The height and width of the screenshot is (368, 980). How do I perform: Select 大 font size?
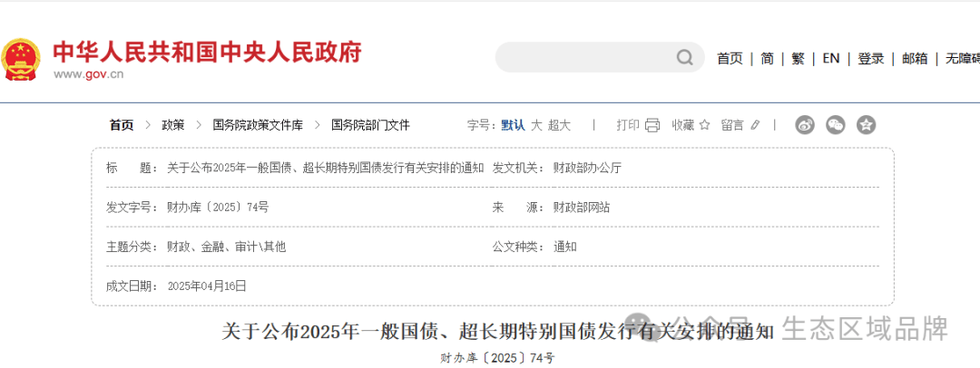536,125
